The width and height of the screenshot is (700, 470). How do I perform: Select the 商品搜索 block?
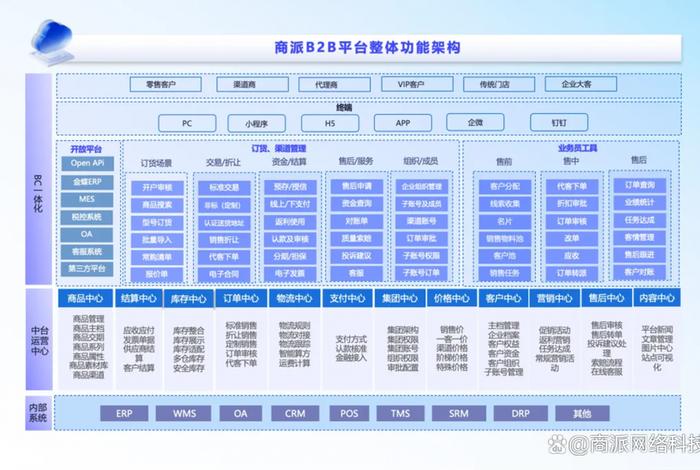pyautogui.click(x=157, y=205)
